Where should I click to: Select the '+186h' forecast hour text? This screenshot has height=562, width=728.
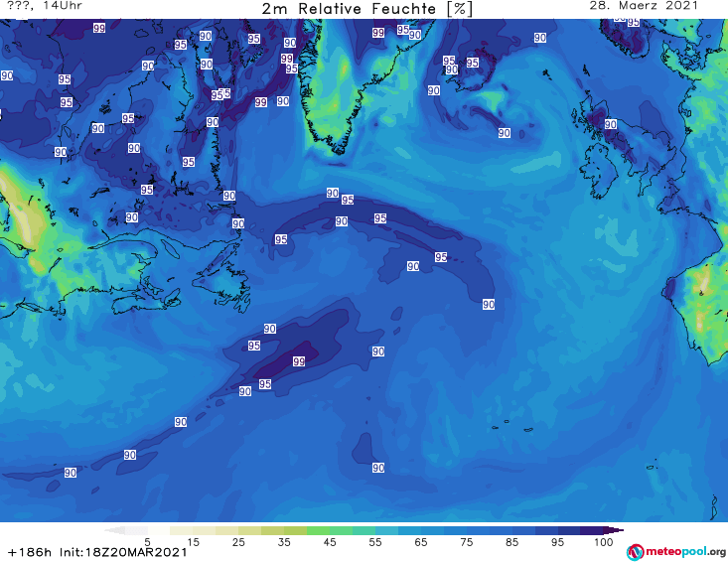click(30, 553)
